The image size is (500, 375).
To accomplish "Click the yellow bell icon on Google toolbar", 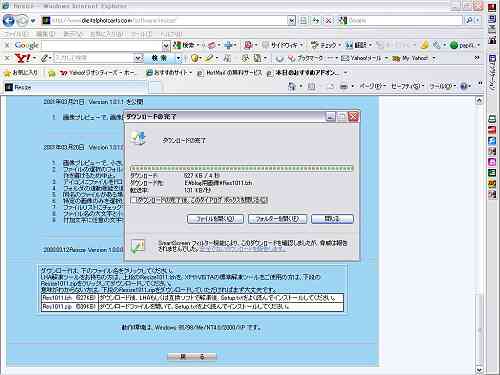I will [424, 45].
